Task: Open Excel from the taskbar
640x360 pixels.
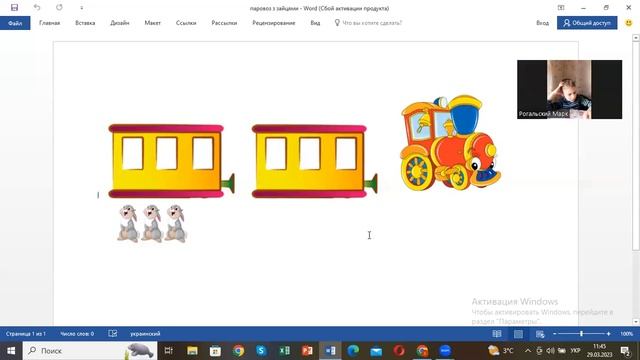Action: tap(284, 351)
